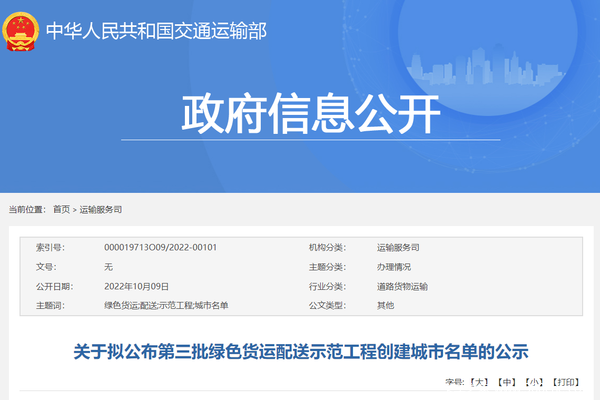The image size is (600, 400).
Task: Click the 主题词 keywords 绿色货运;配送;示范工程;城市名单
Action: click(x=166, y=305)
